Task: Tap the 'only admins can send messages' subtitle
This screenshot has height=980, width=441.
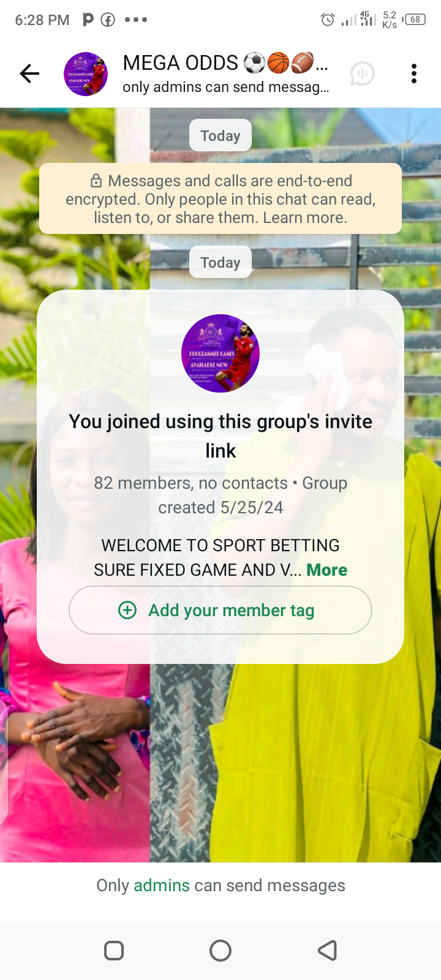Action: [x=225, y=87]
